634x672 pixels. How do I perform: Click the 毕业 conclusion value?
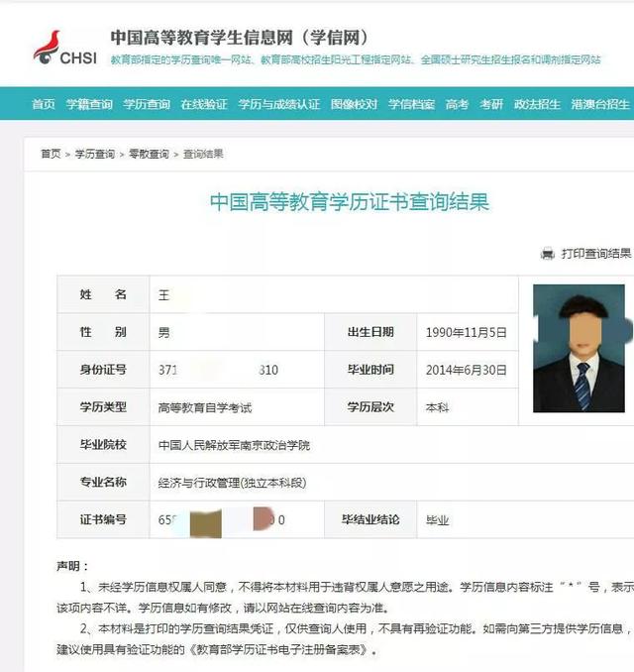438,520
